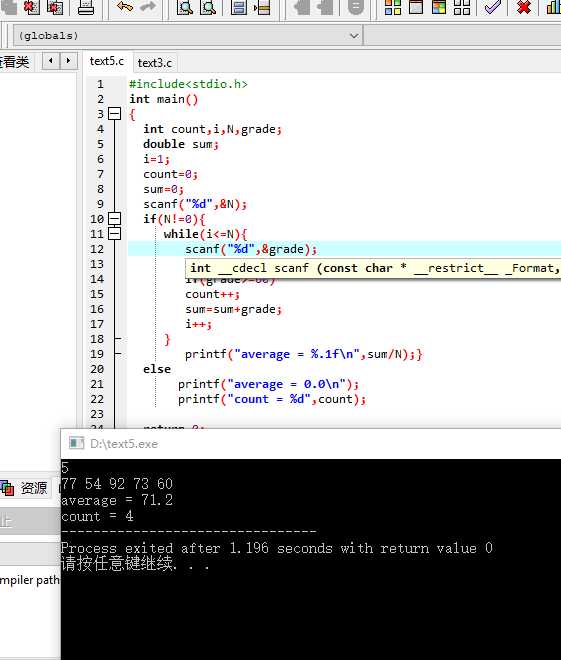The width and height of the screenshot is (561, 660).
Task: Click the empty members dropdown beside (globals)
Action: [x=462, y=36]
